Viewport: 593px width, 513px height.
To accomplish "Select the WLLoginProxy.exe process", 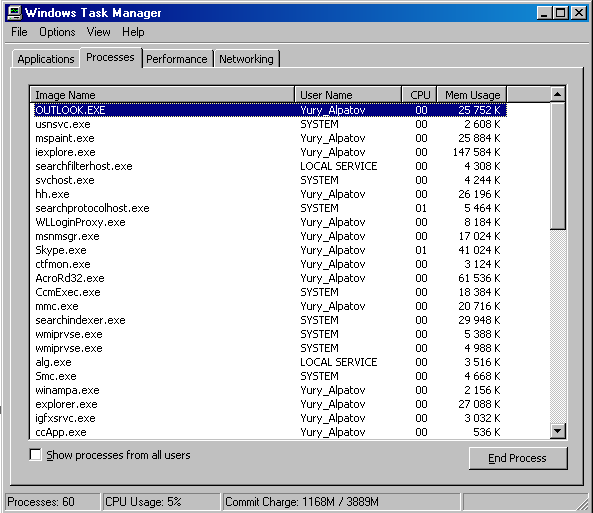I will click(270, 222).
